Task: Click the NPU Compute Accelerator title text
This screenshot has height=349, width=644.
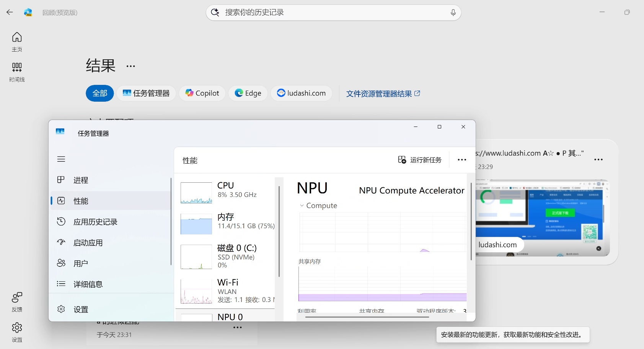Action: tap(412, 190)
